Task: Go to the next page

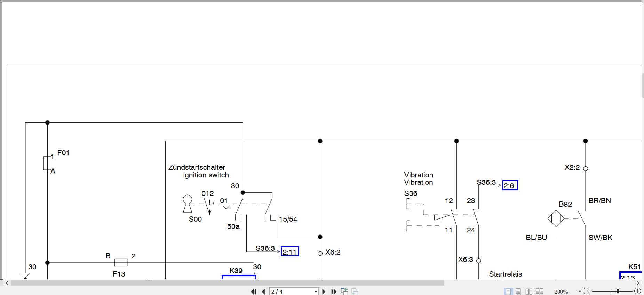Action: pos(324,292)
